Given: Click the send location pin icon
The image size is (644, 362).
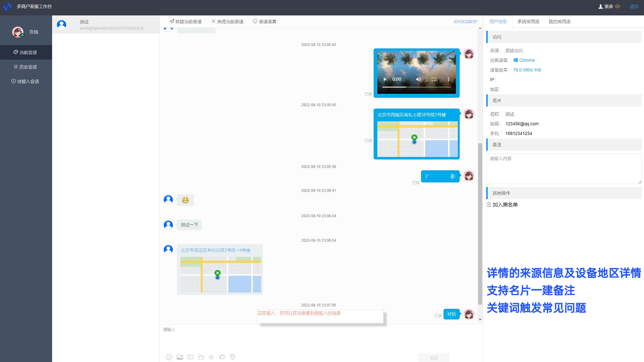Looking at the screenshot, I should [x=232, y=357].
